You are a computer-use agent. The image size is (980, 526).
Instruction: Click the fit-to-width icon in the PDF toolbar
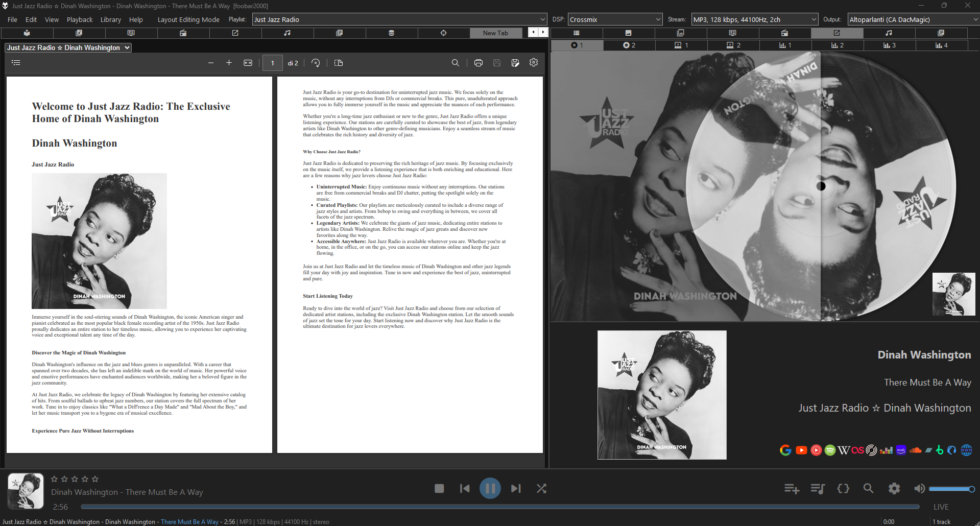(248, 63)
